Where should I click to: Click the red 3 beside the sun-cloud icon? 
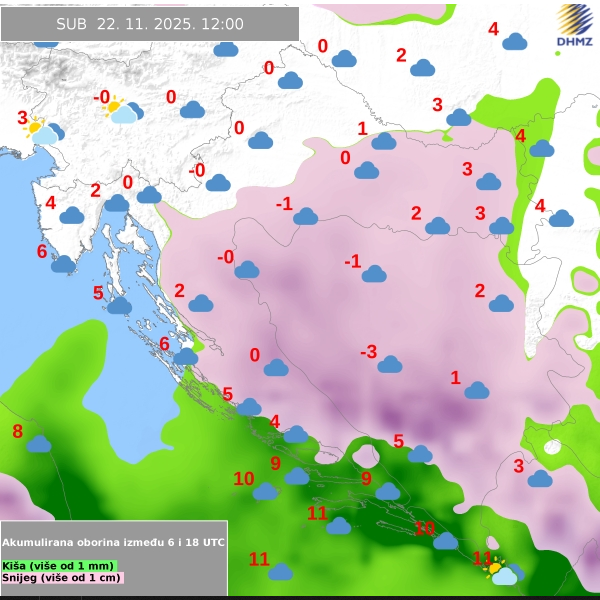(x=22, y=118)
